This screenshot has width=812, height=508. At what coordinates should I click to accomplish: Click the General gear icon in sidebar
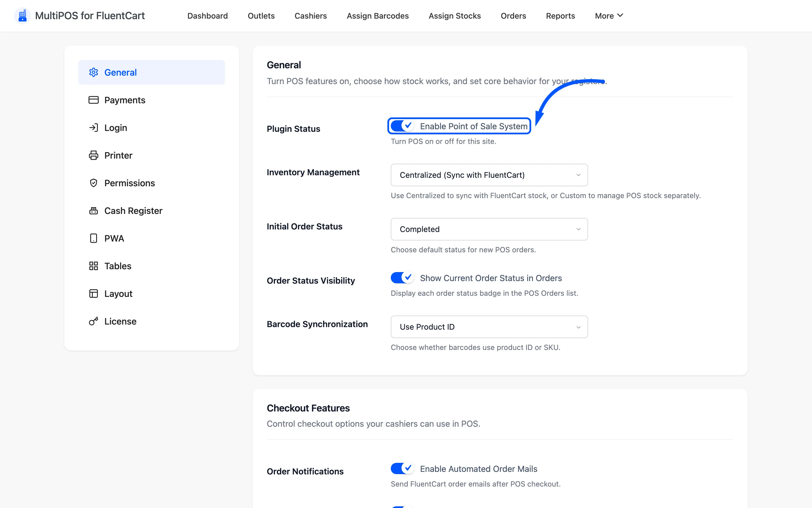[93, 72]
